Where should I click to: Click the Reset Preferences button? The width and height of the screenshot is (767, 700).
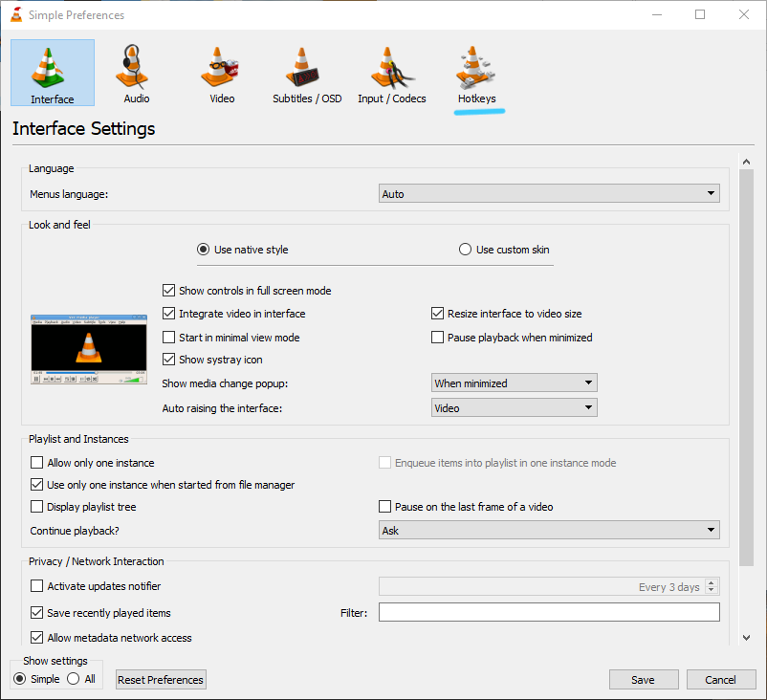coord(161,680)
